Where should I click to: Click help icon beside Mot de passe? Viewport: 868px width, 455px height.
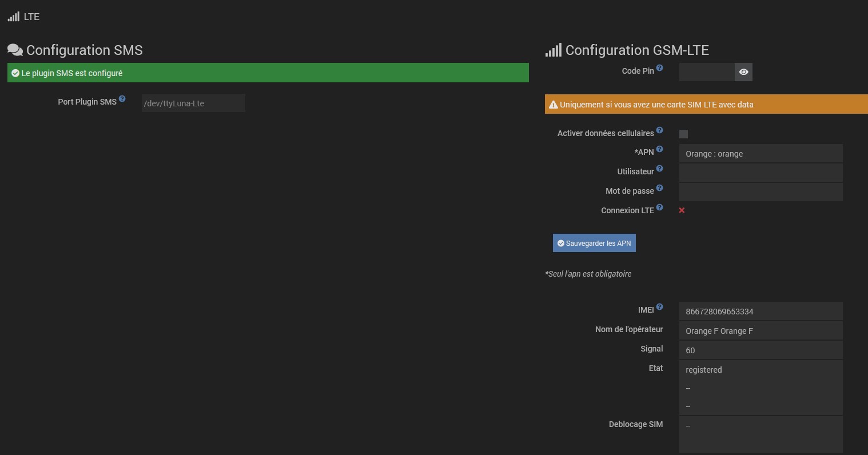click(x=659, y=188)
